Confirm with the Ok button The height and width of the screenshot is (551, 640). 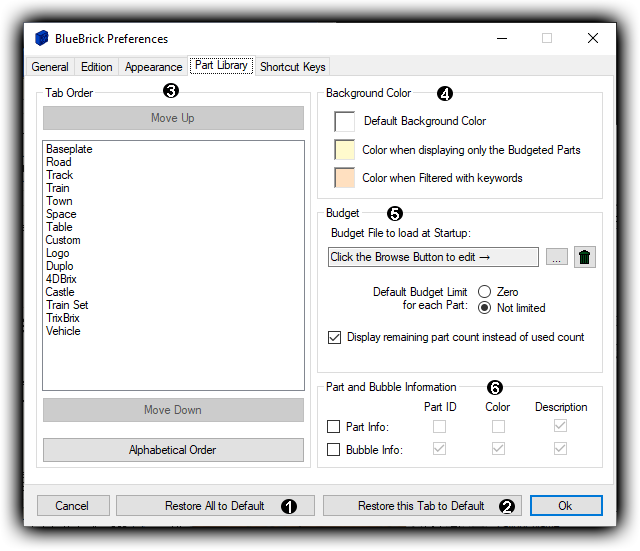click(566, 506)
